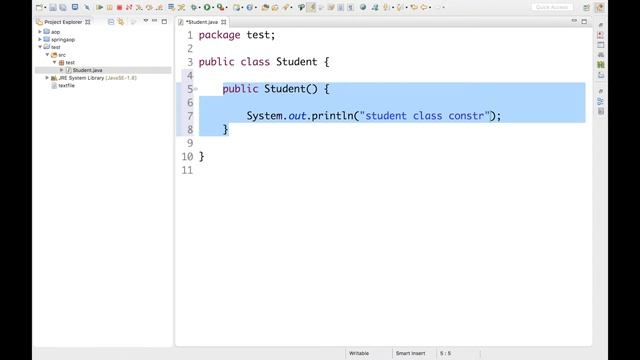Image resolution: width=640 pixels, height=360 pixels.
Task: Open Run dropdown arrow beside green icon
Action: 213,7
